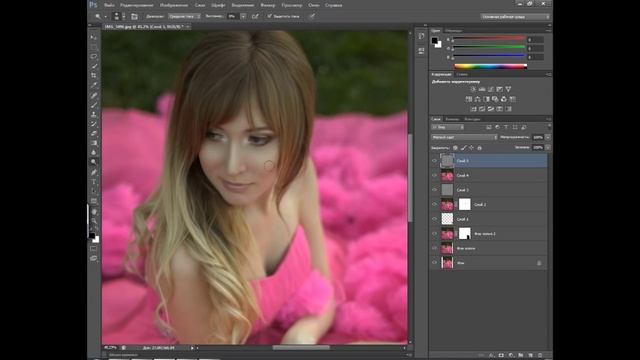This screenshot has width=640, height=360.
Task: Select the Rectangular Marquee tool
Action: [x=94, y=47]
